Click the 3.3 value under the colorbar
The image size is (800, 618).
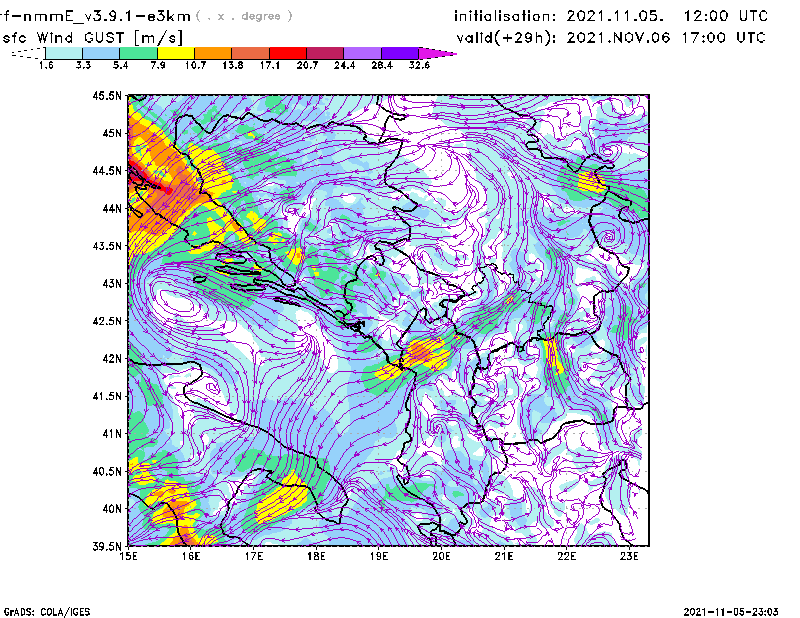(x=83, y=65)
